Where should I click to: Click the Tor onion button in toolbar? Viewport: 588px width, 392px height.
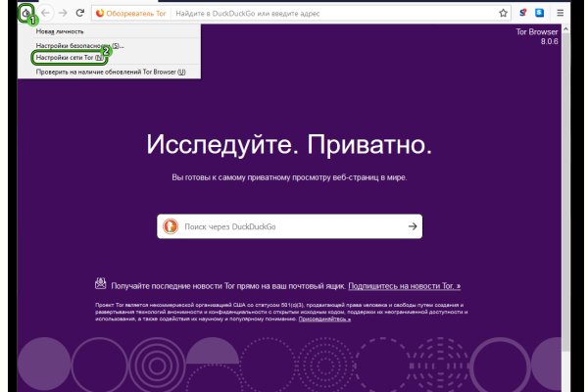tap(26, 14)
